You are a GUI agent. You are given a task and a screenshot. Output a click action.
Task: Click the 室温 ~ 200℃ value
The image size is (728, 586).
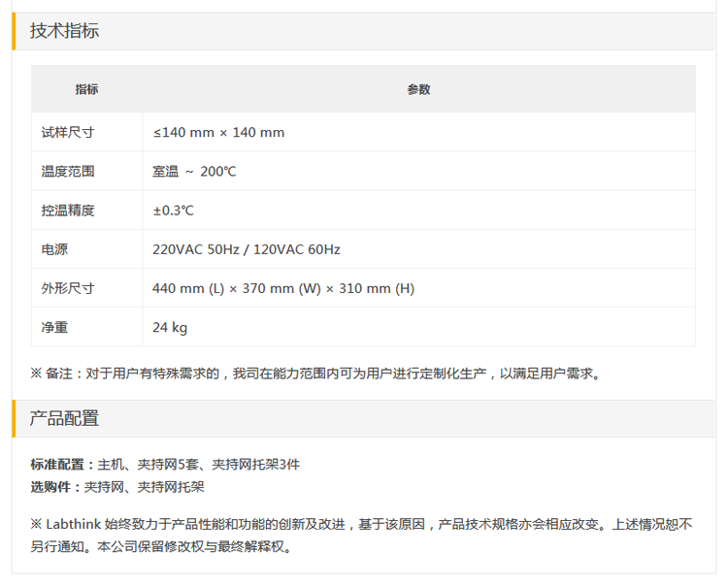click(194, 172)
